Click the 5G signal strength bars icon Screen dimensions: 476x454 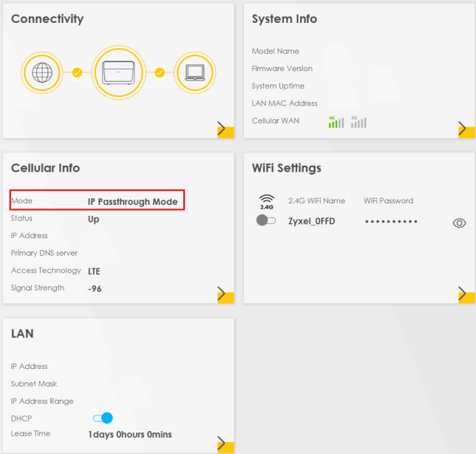[x=358, y=121]
